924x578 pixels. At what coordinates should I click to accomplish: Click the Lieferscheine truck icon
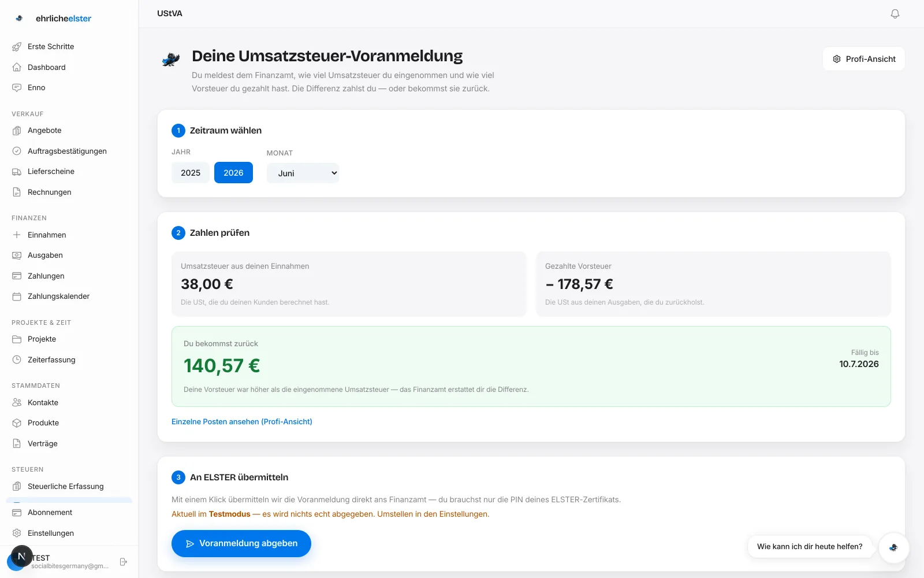pyautogui.click(x=17, y=172)
